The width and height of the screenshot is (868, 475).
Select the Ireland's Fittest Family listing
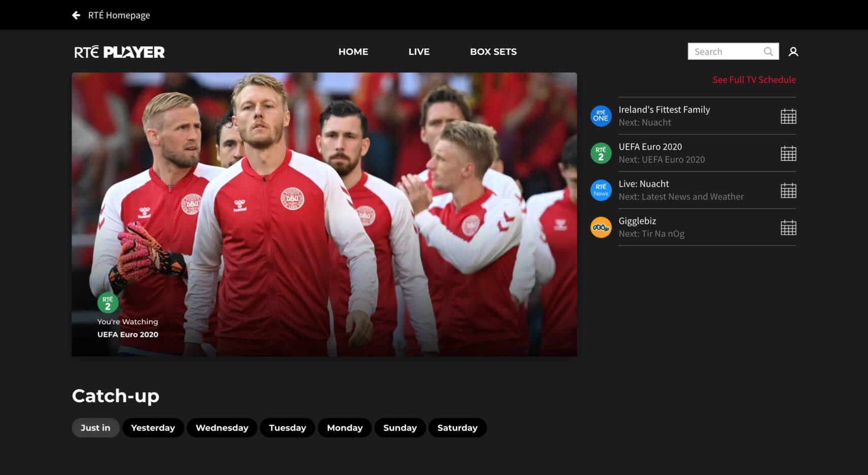pyautogui.click(x=664, y=110)
